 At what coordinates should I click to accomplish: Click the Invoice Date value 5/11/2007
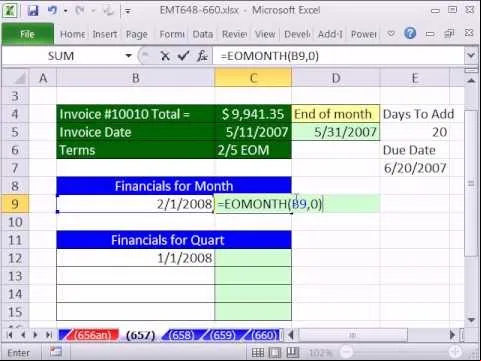click(253, 132)
